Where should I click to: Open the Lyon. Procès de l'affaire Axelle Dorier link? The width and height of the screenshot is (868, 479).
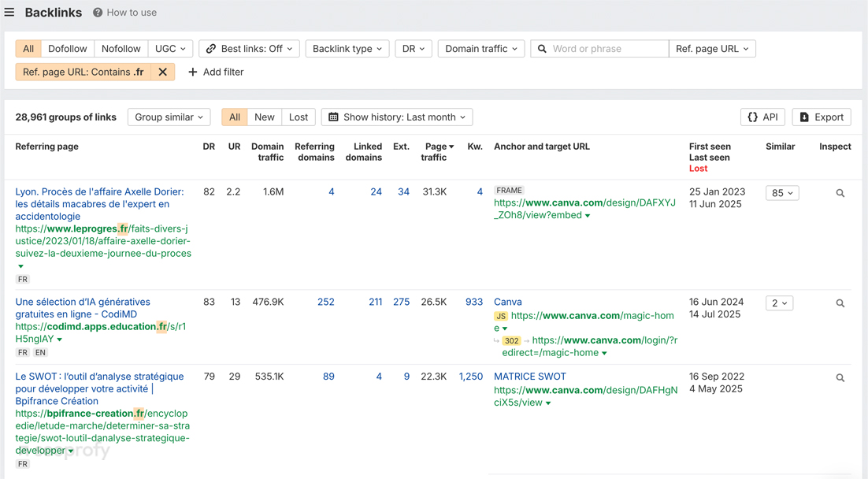coord(100,204)
